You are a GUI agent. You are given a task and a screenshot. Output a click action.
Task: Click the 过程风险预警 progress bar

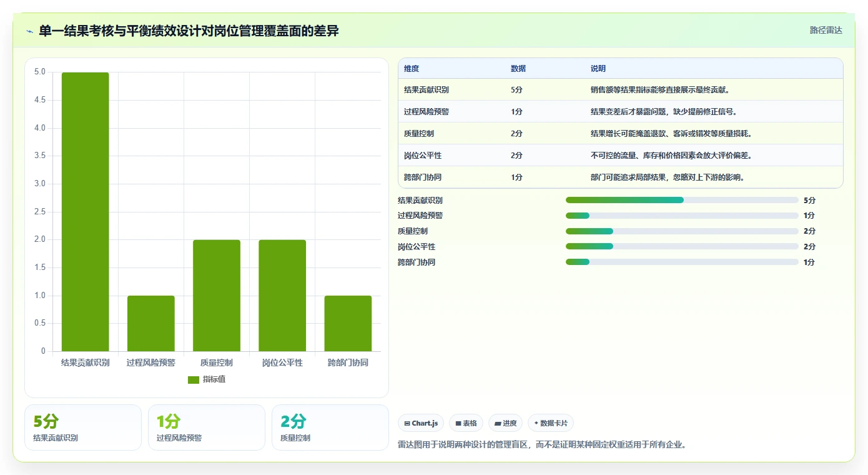[x=682, y=216]
